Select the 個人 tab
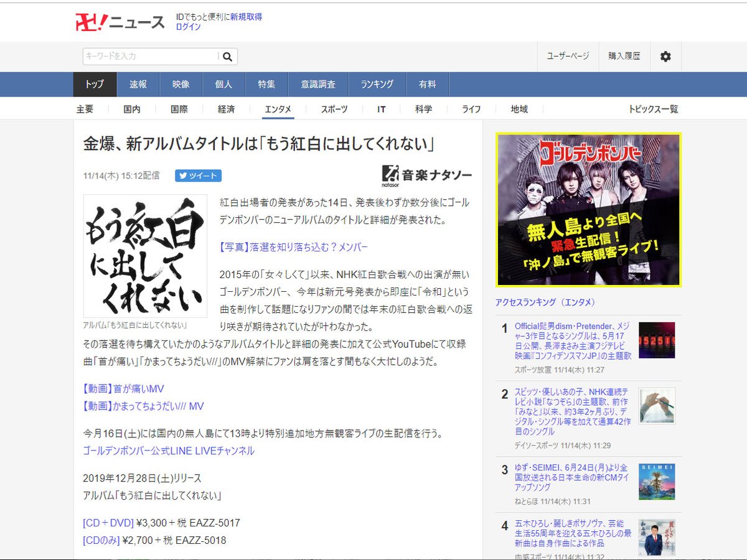747x560 pixels. pos(223,85)
